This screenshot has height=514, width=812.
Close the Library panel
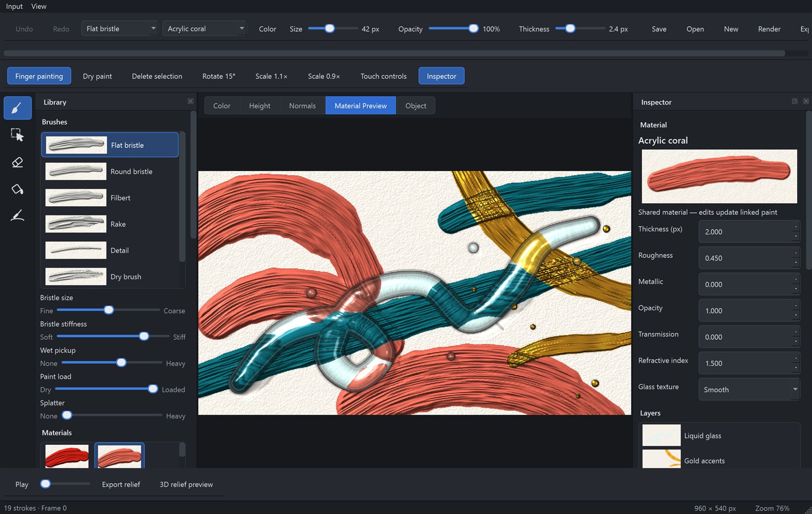pyautogui.click(x=190, y=102)
